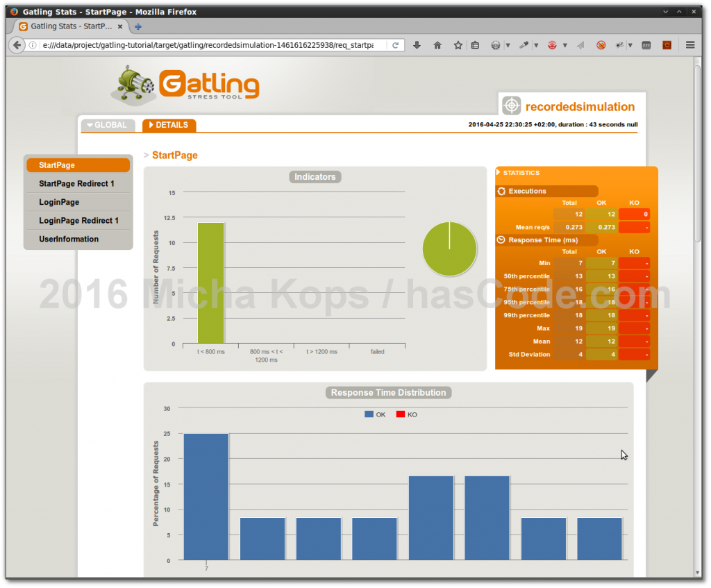Open the Firefox hamburger menu
Screen dimensions: 711x588
(x=691, y=44)
